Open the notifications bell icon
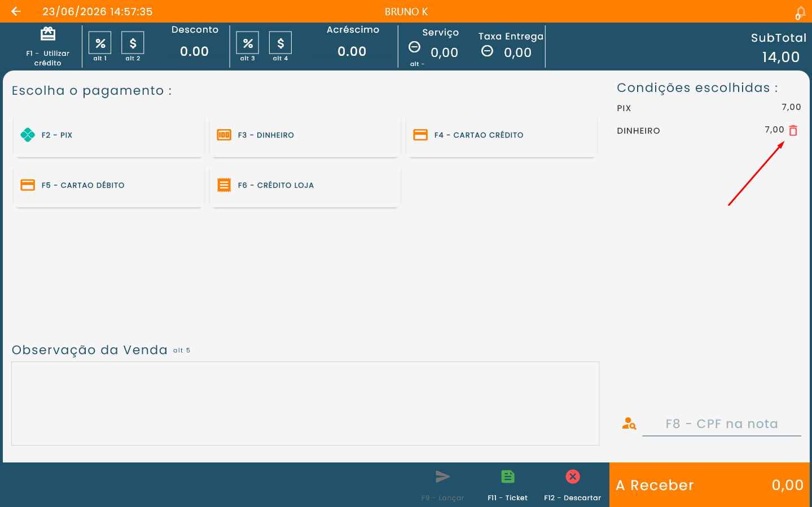The height and width of the screenshot is (507, 812). 800,12
